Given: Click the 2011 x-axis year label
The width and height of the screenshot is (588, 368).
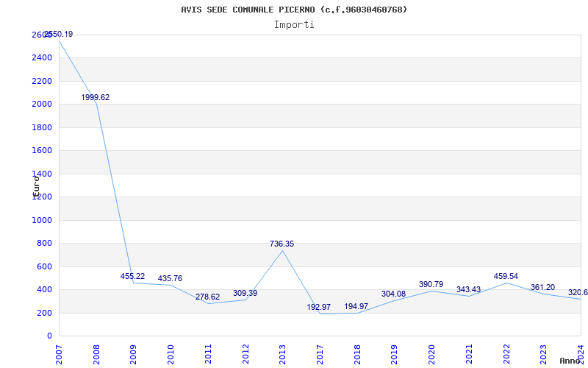Looking at the screenshot, I should tap(208, 354).
